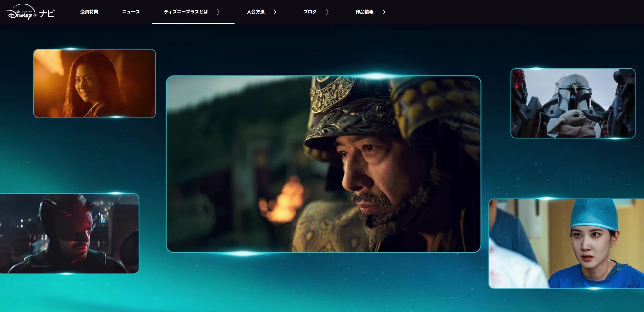Image resolution: width=644 pixels, height=312 pixels.
Task: Open the surgeon in blue cap thumbnail
Action: tap(566, 243)
